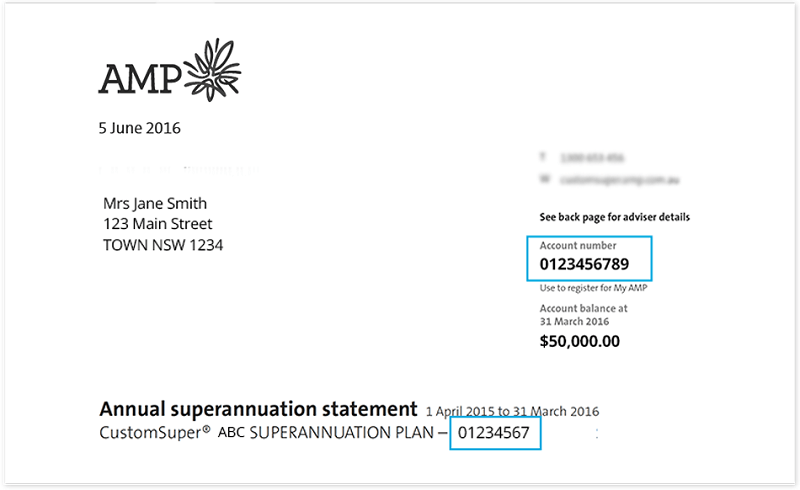The image size is (800, 490).
Task: Select the name Mrs Jane Smith
Action: click(x=155, y=204)
